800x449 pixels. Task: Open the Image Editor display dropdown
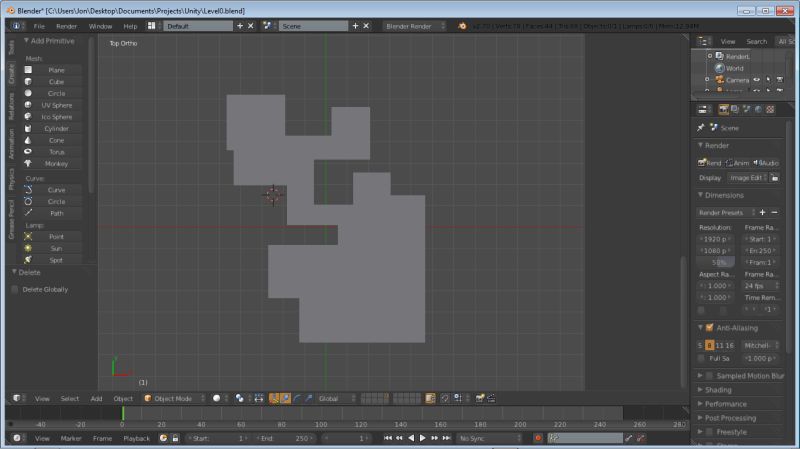(748, 178)
